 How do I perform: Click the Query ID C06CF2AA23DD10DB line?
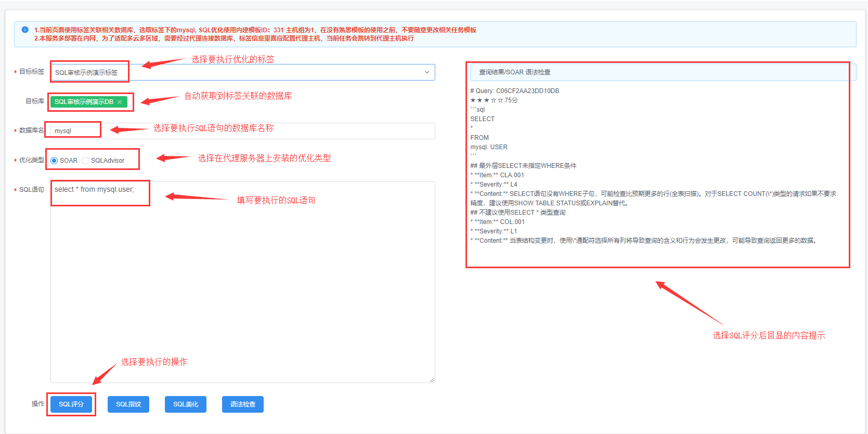click(x=515, y=91)
